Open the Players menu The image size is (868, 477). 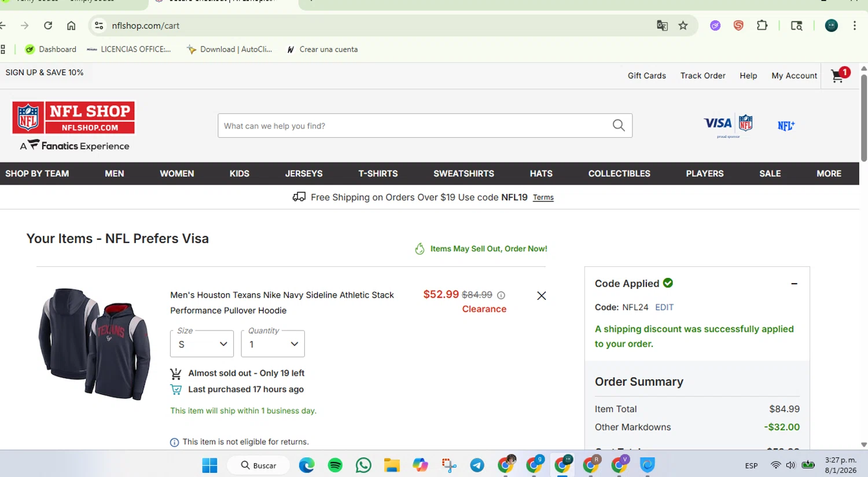(705, 174)
